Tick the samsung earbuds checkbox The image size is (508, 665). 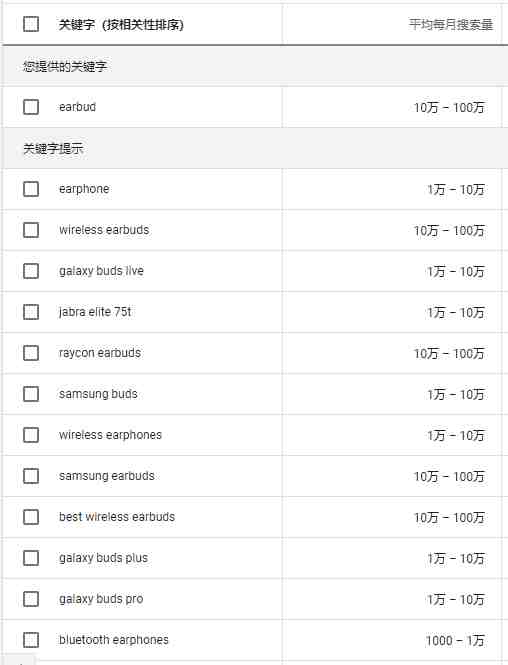click(31, 476)
